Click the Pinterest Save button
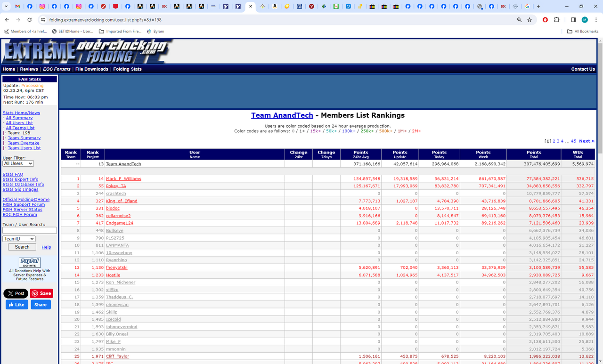Viewport: 603px width, 364px height. (x=41, y=293)
